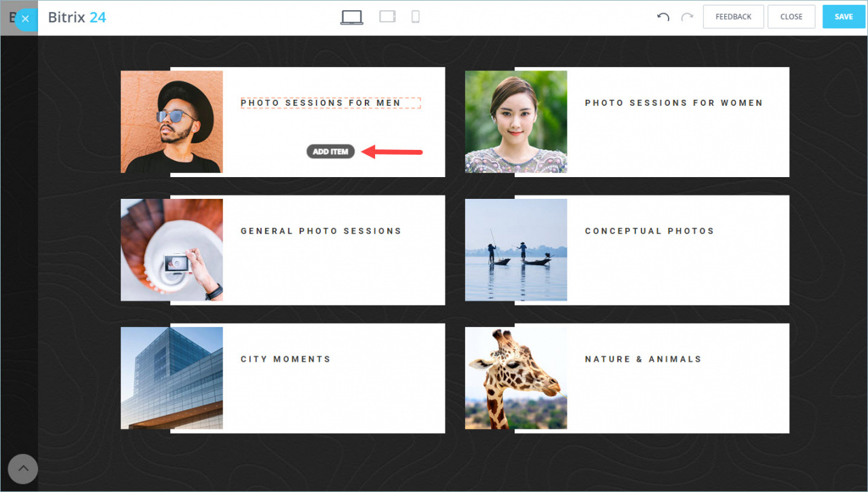
Task: Switch to desktop preview icon
Action: (351, 17)
